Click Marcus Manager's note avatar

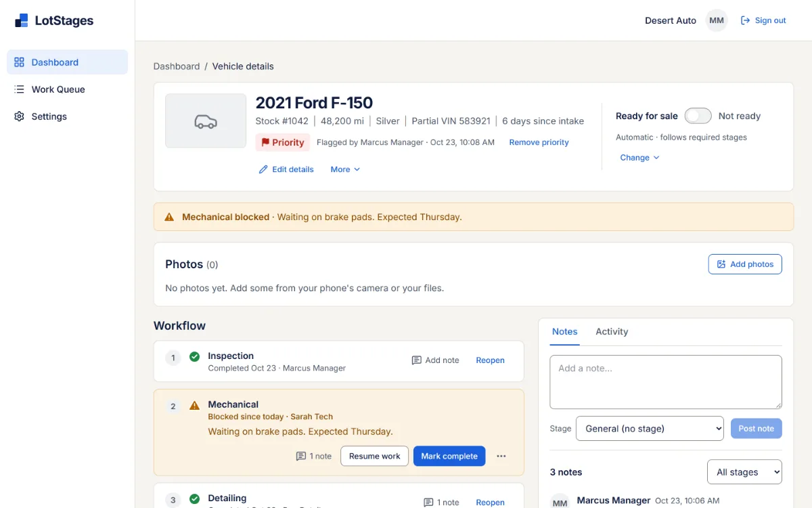pyautogui.click(x=560, y=502)
